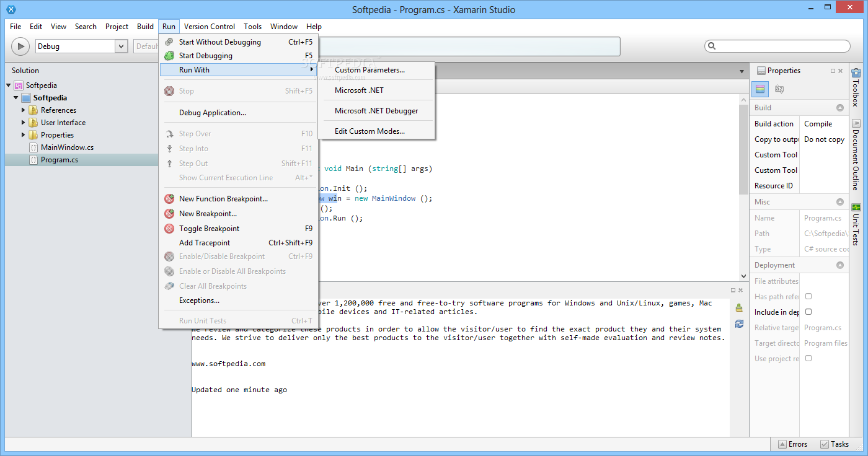Click the Program.cs file icon in solution tree
Screen dimensions: 868x456
(x=33, y=160)
